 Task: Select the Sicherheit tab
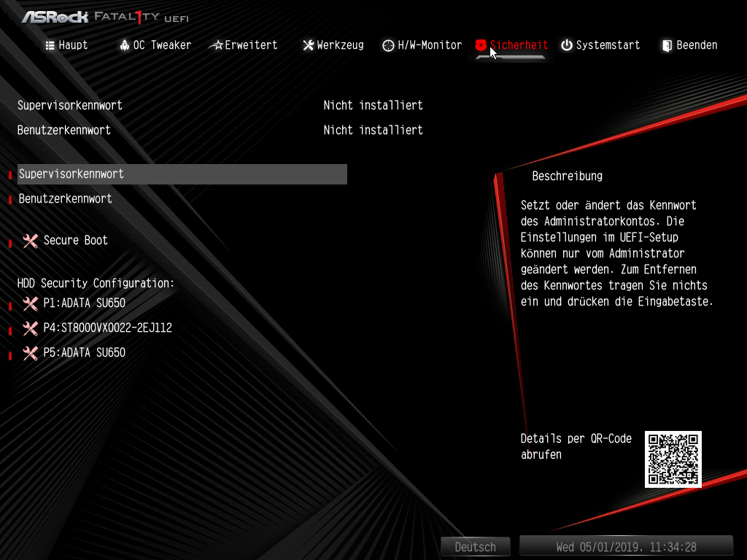click(x=511, y=45)
